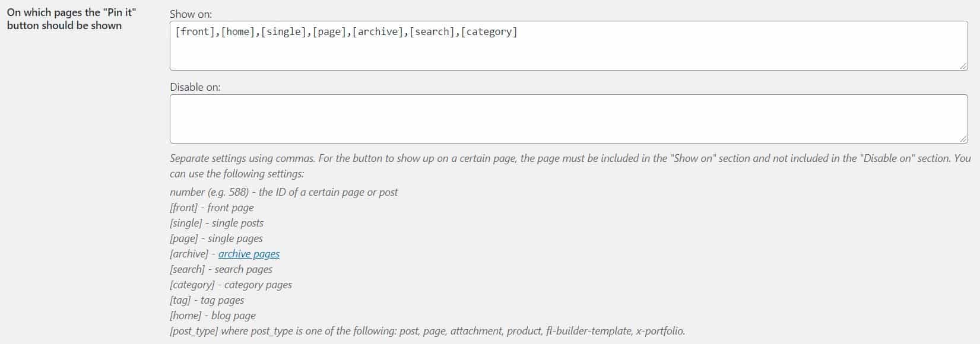Click the "number (e.g. 588)" description line
The height and width of the screenshot is (344, 980).
[x=284, y=192]
